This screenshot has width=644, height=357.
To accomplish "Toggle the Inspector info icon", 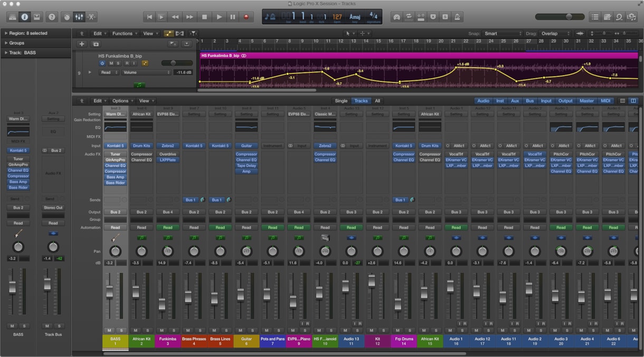I will click(x=24, y=17).
